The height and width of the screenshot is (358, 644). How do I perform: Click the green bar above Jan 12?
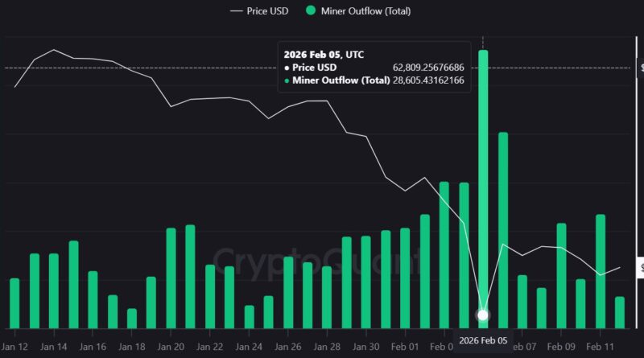14,303
